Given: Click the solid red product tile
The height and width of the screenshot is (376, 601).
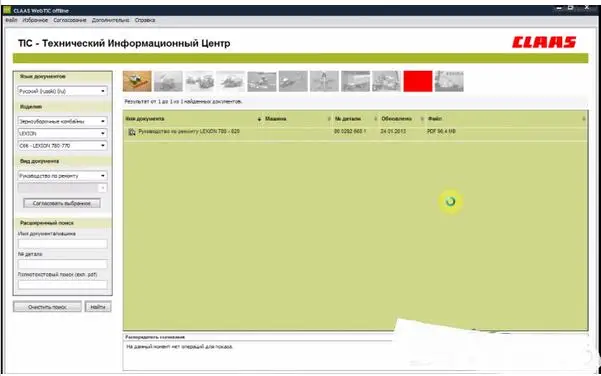Looking at the screenshot, I should point(418,81).
